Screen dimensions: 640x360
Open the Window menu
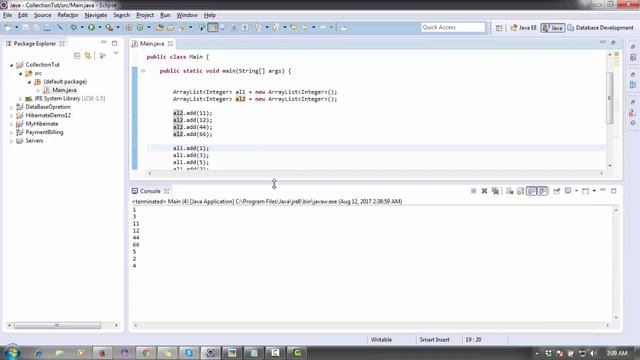pos(187,15)
